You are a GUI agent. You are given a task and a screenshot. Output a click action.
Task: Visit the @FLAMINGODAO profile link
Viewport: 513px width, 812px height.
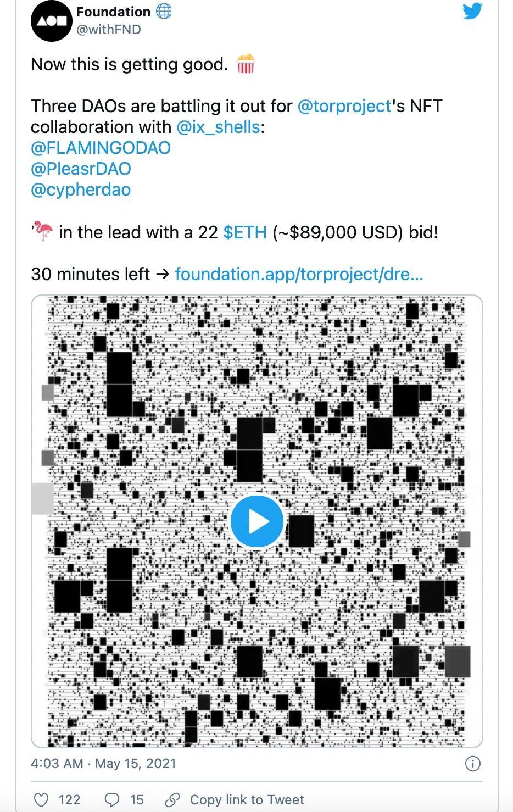point(101,148)
